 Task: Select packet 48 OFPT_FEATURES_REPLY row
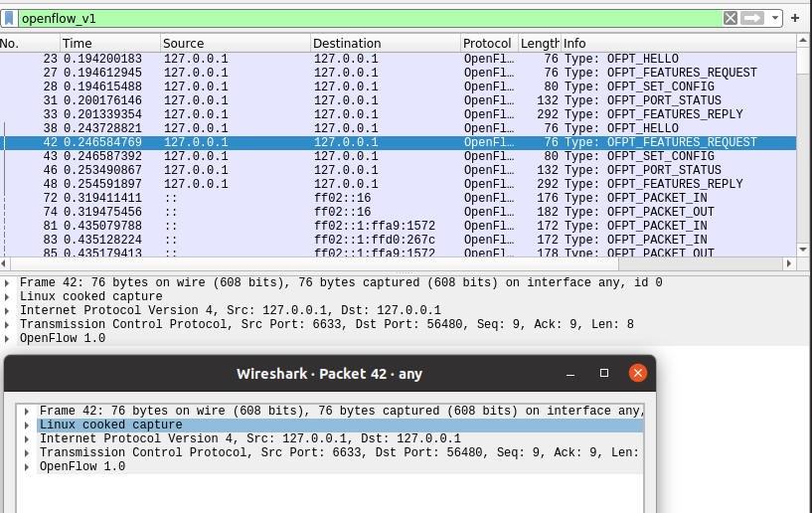pos(398,185)
